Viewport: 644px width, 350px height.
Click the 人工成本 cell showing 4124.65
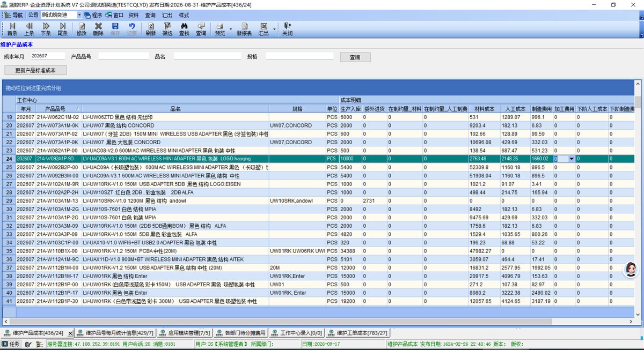515,301
